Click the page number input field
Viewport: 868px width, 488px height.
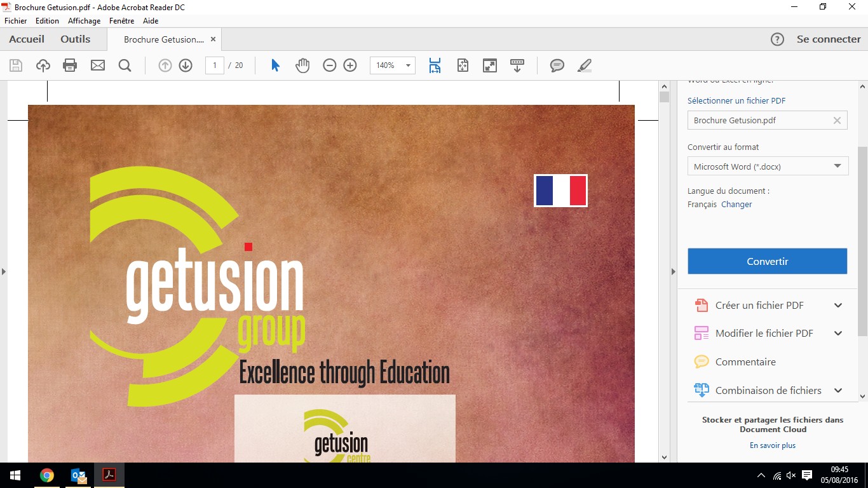pos(215,65)
